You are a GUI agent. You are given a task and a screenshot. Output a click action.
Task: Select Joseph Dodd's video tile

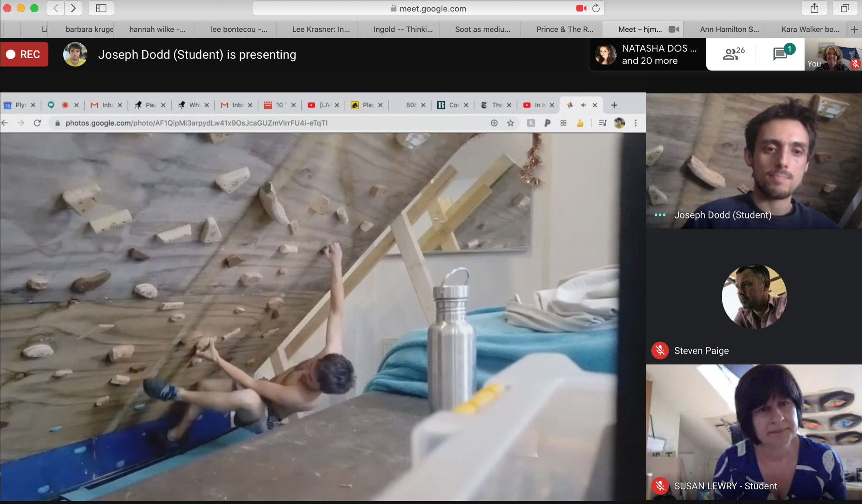pos(754,161)
